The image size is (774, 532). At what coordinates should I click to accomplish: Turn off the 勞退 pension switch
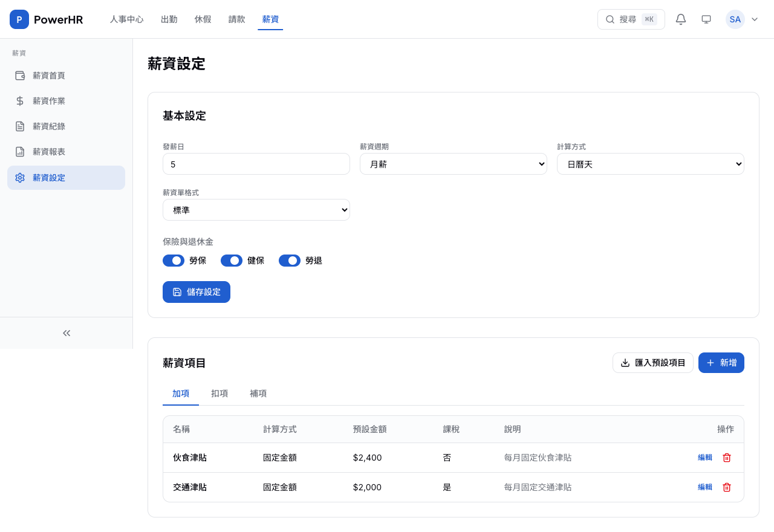[290, 261]
